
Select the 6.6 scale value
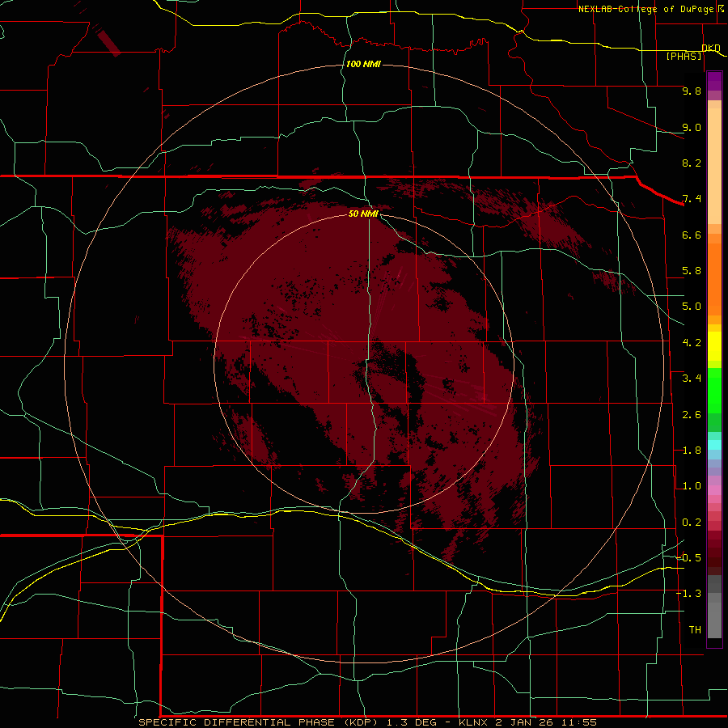pyautogui.click(x=692, y=235)
